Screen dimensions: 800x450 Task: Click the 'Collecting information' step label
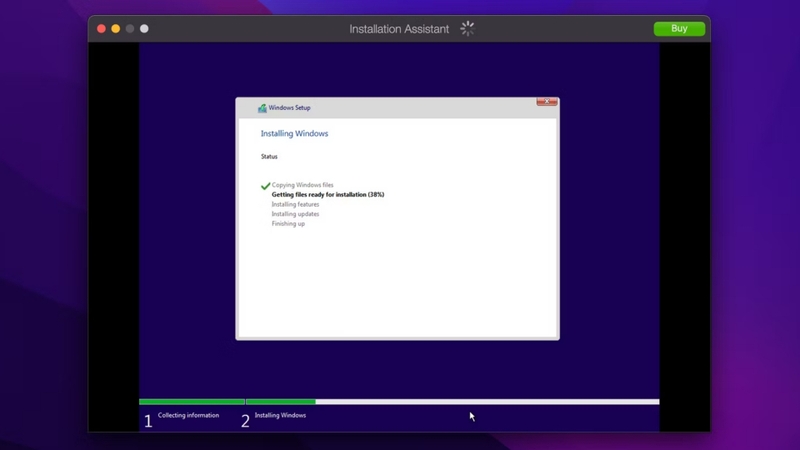[188, 415]
